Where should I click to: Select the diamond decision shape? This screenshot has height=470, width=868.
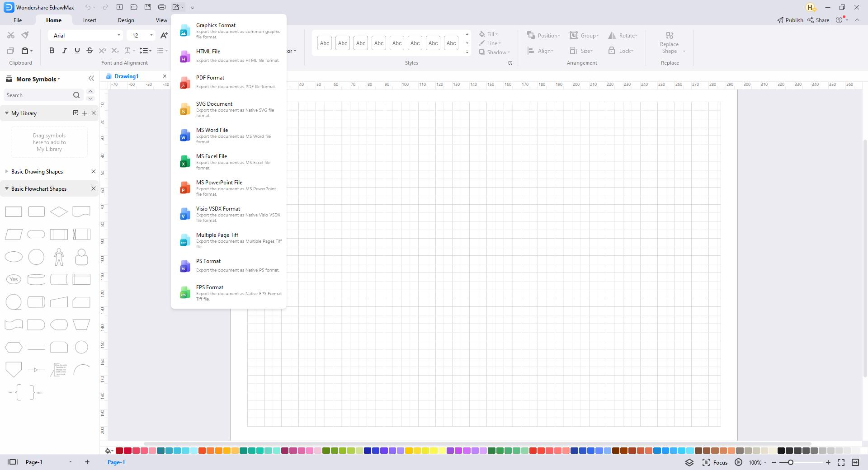pos(59,211)
